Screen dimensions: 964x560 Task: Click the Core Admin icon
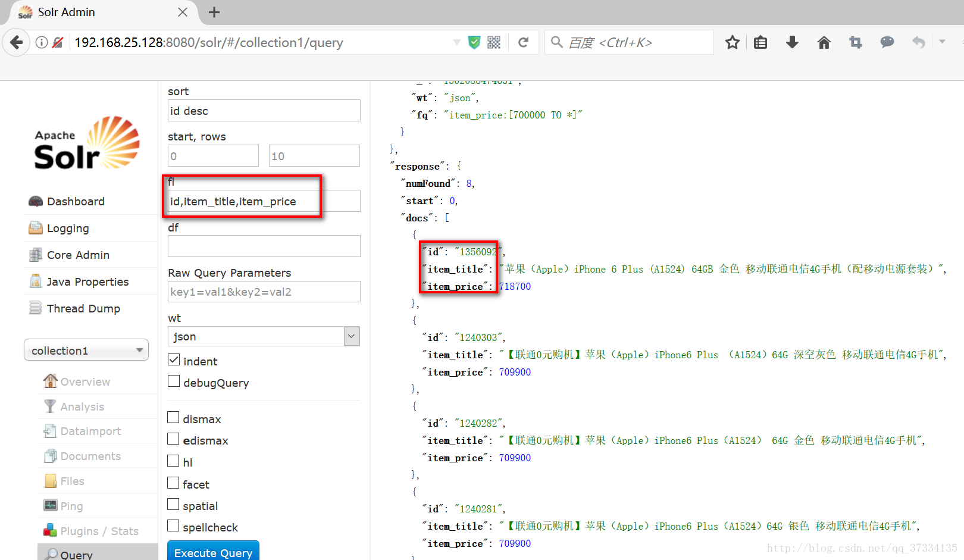[36, 255]
